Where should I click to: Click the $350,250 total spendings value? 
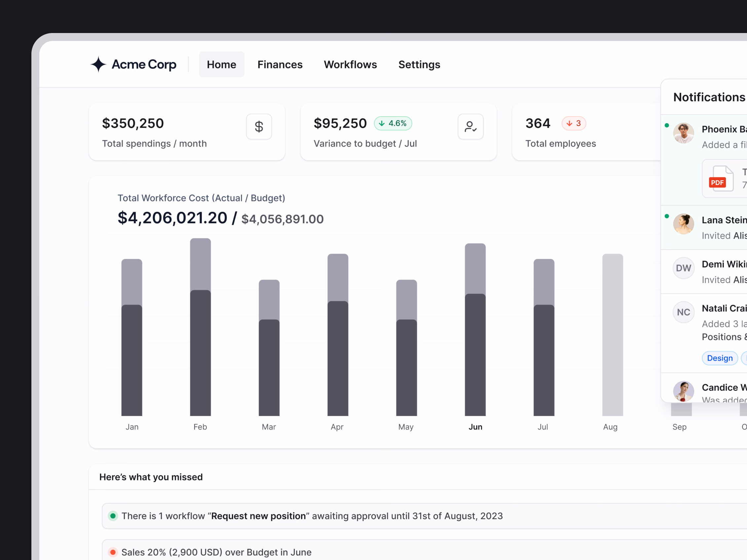(x=133, y=123)
